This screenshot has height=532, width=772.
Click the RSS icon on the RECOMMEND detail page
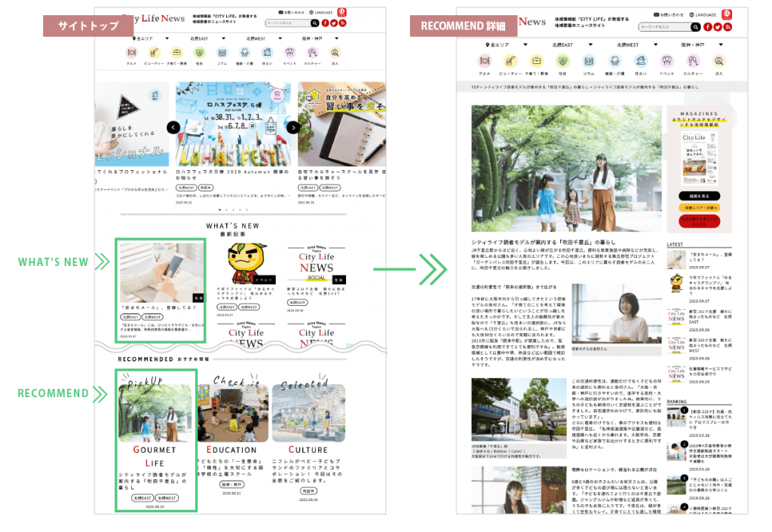coord(728,27)
